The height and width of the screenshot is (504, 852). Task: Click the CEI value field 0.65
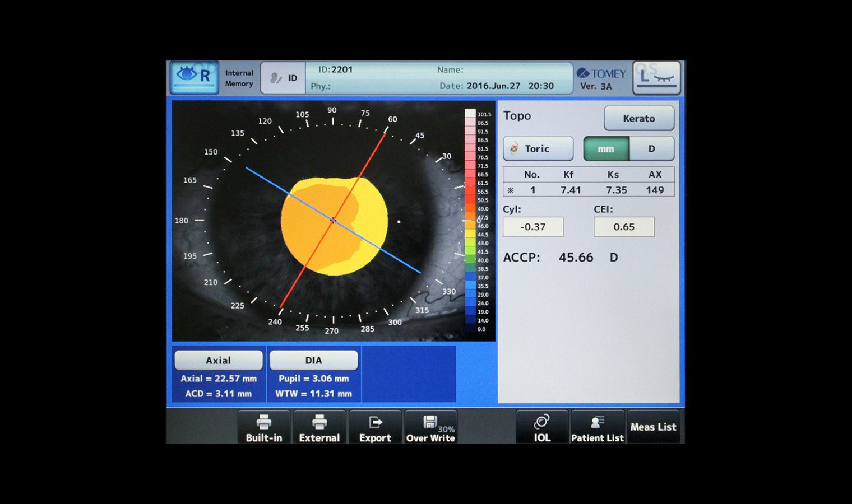click(624, 227)
